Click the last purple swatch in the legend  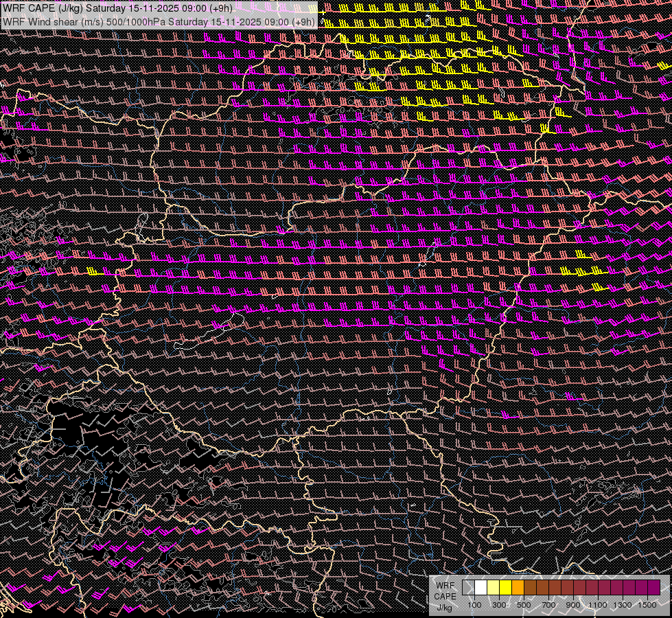(653, 588)
